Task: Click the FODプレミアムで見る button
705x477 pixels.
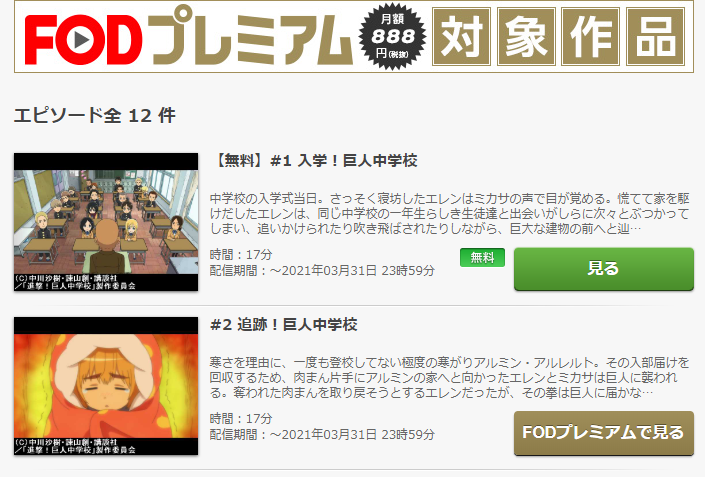Action: click(x=604, y=433)
